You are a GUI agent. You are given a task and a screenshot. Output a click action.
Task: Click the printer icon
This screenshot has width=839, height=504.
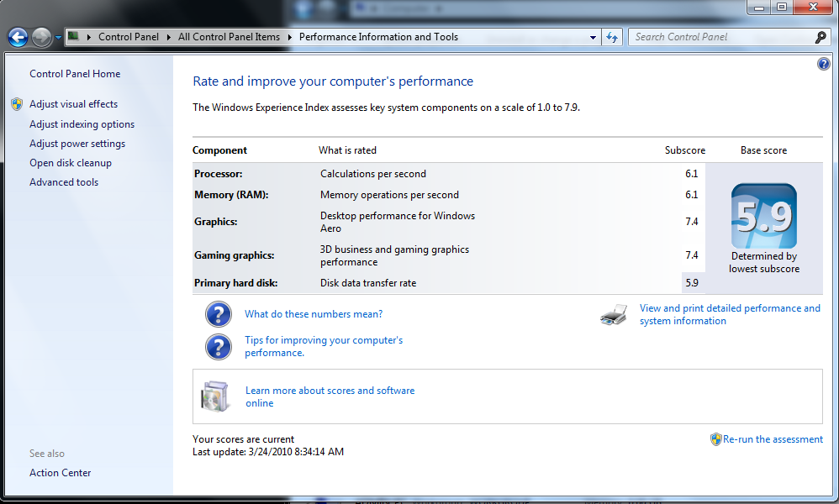614,315
